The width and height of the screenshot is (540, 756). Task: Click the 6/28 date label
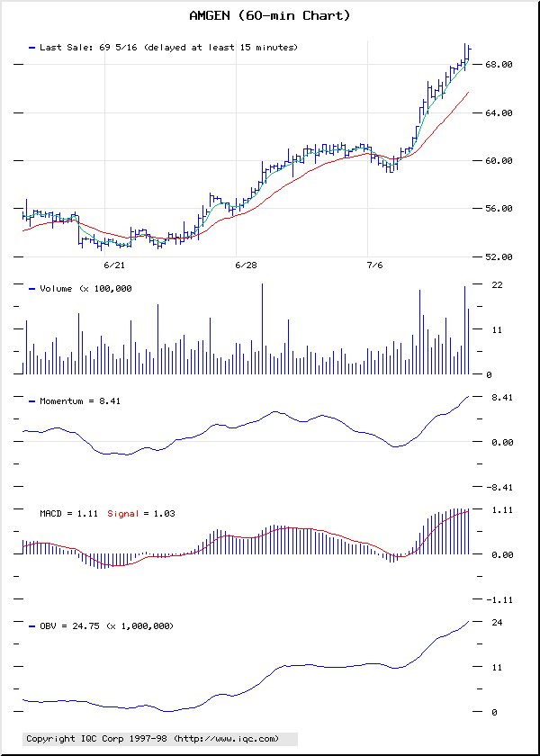pos(246,265)
